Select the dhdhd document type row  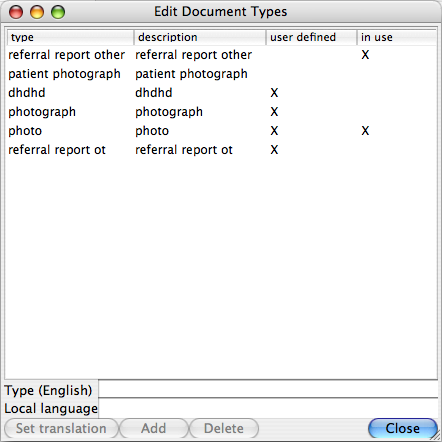221,93
